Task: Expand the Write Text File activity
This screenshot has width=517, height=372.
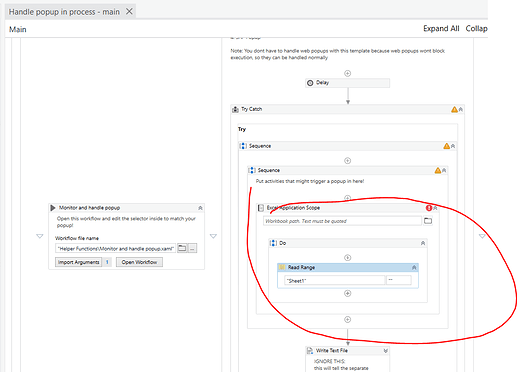Action: (x=386, y=351)
